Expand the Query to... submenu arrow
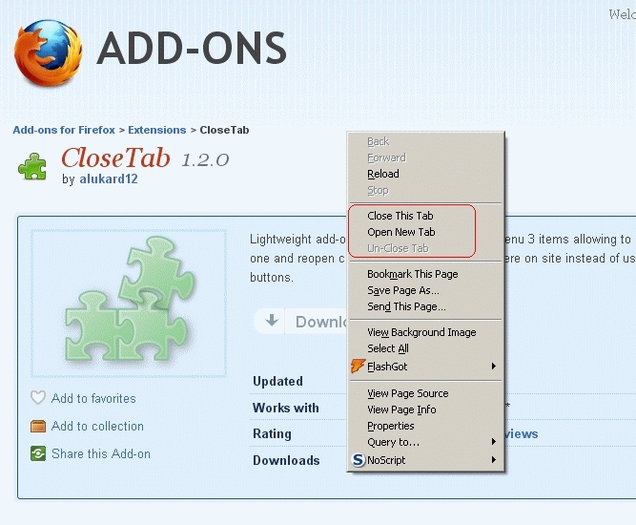The image size is (636, 525). point(493,441)
